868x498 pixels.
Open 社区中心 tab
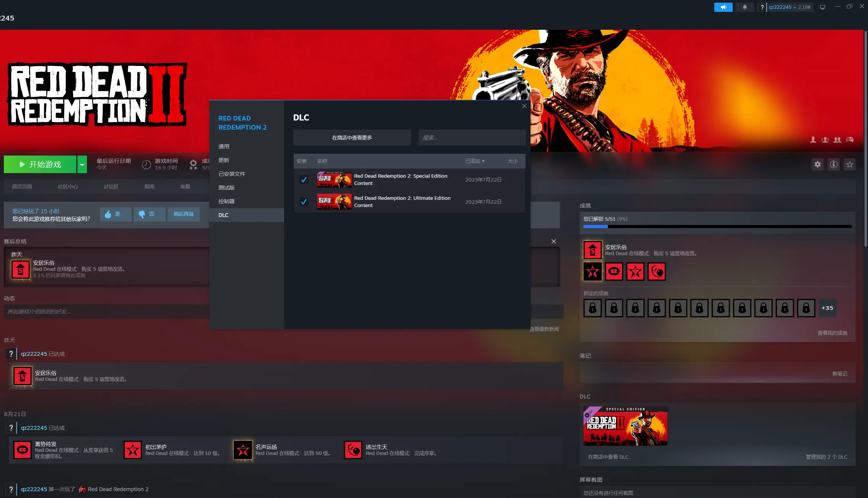coord(68,186)
